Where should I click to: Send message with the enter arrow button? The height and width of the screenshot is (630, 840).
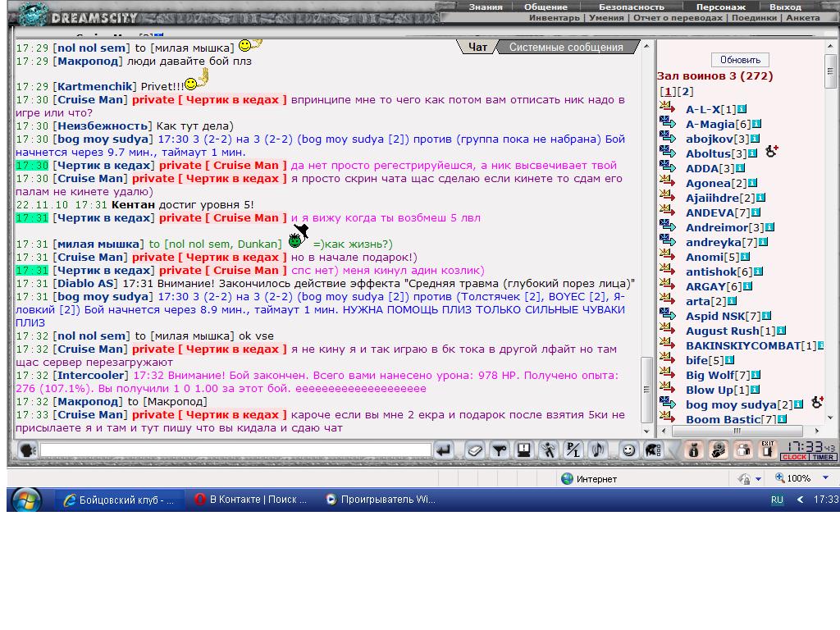pyautogui.click(x=444, y=450)
